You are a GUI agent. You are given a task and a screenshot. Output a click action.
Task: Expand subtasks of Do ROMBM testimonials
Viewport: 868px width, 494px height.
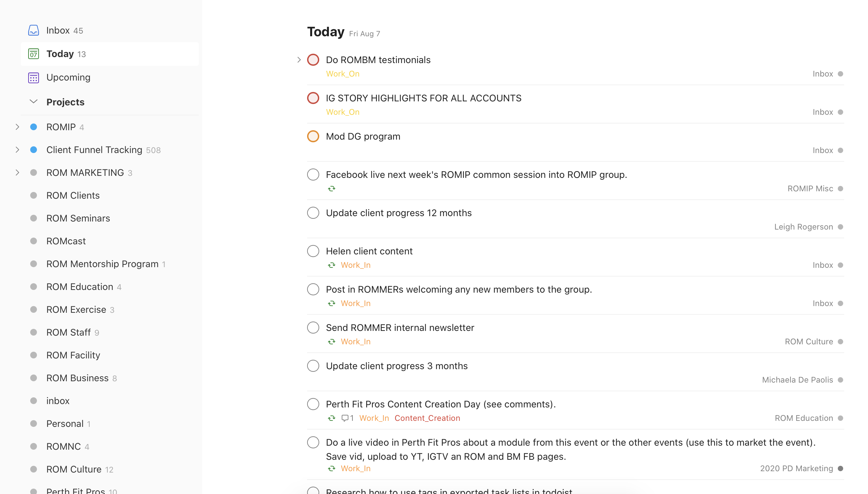299,60
